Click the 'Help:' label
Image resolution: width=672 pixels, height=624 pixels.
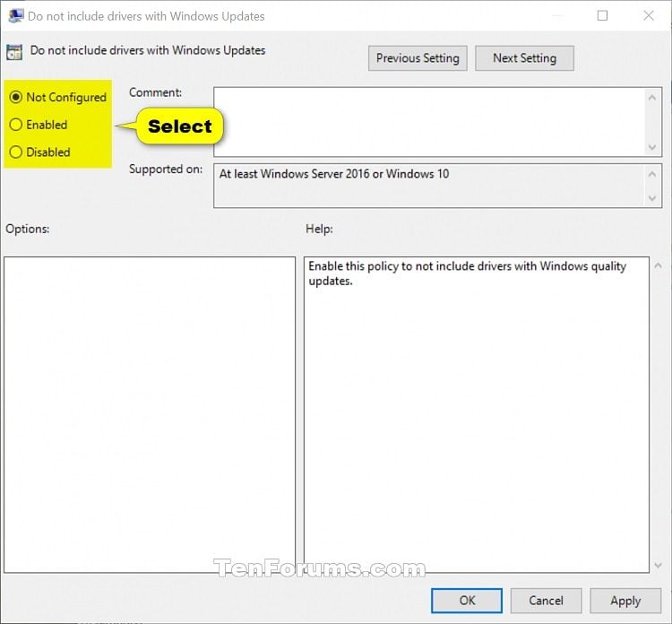coord(319,229)
